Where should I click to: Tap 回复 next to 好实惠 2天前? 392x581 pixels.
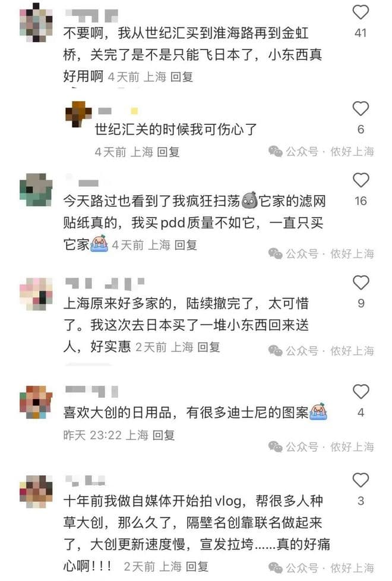click(209, 347)
